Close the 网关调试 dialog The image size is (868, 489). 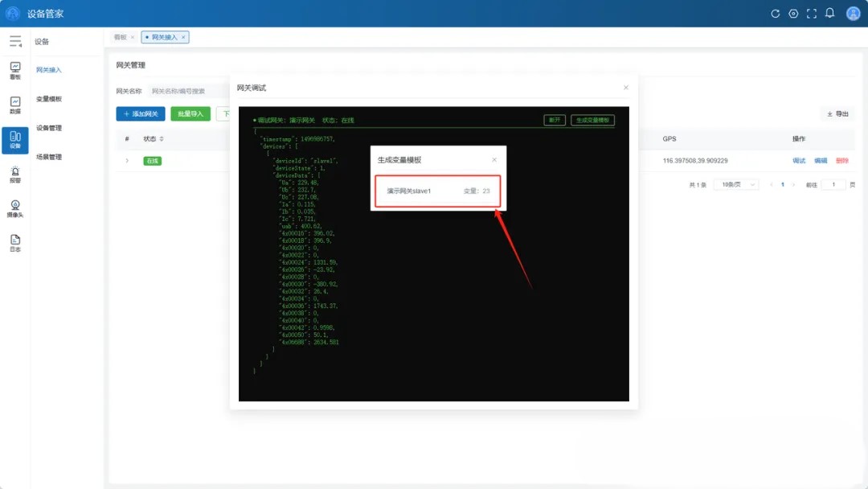coord(626,88)
